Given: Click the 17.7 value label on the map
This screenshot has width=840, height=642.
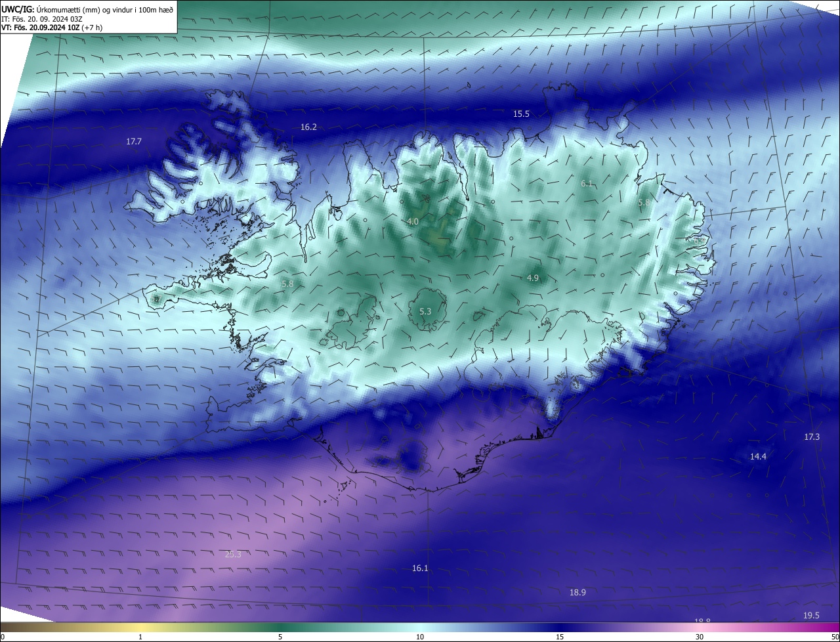Looking at the screenshot, I should point(134,142).
